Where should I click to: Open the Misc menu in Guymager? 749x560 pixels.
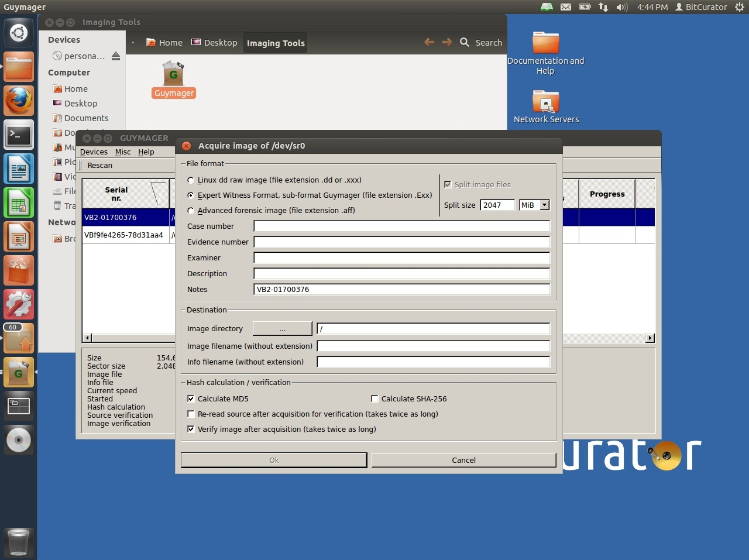point(123,152)
